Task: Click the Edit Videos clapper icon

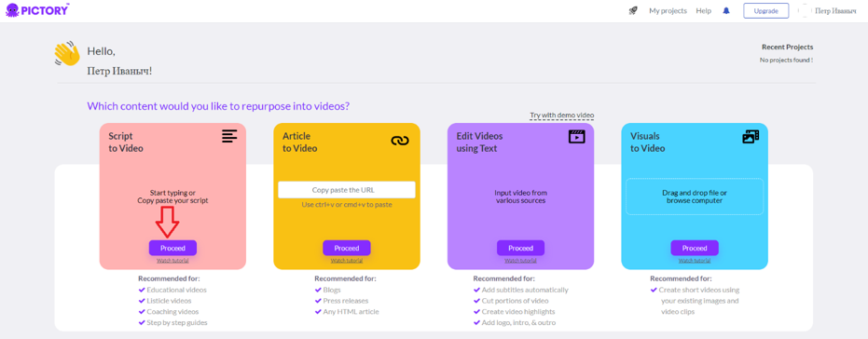Action: [x=577, y=136]
